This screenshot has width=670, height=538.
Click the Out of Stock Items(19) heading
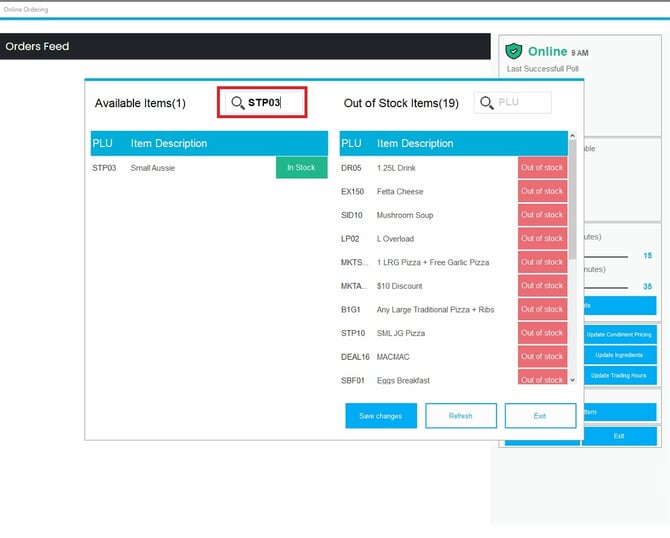tap(401, 103)
